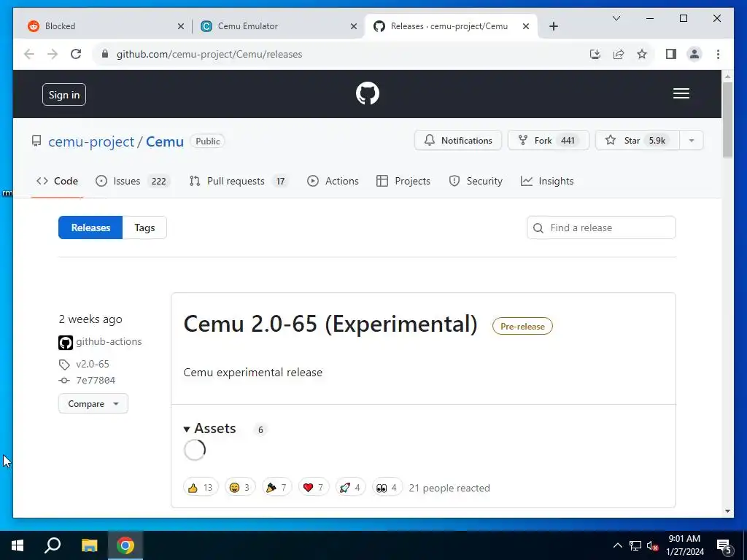React with rocket emoji

click(350, 487)
